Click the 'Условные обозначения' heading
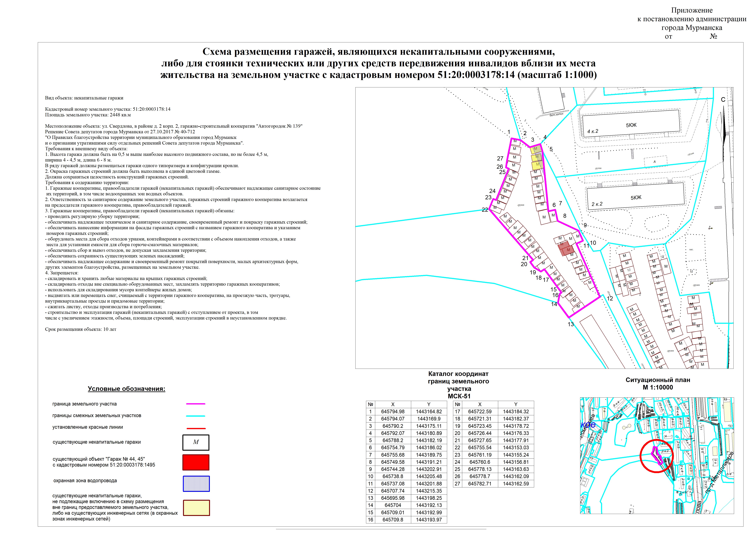756x535 pixels. 126,389
